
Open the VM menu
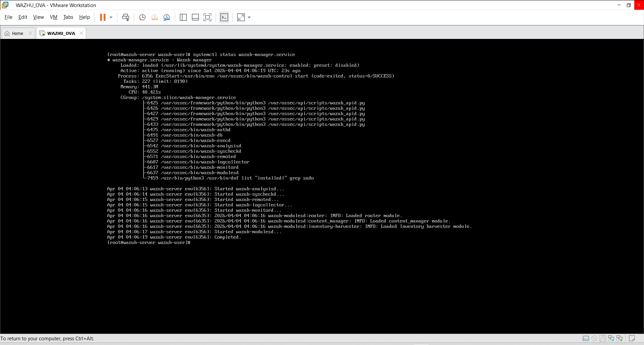pos(54,17)
